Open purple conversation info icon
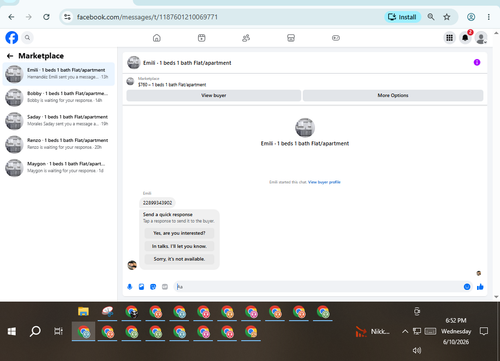 [x=477, y=62]
